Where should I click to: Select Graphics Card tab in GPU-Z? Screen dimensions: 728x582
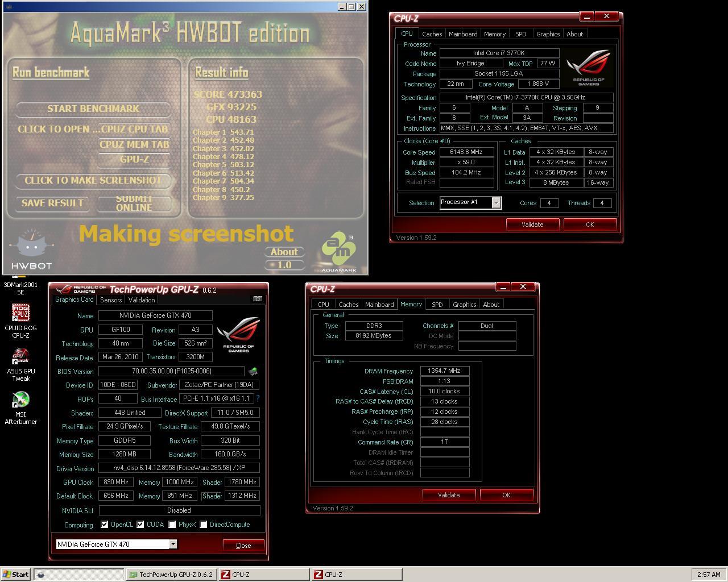coord(75,300)
